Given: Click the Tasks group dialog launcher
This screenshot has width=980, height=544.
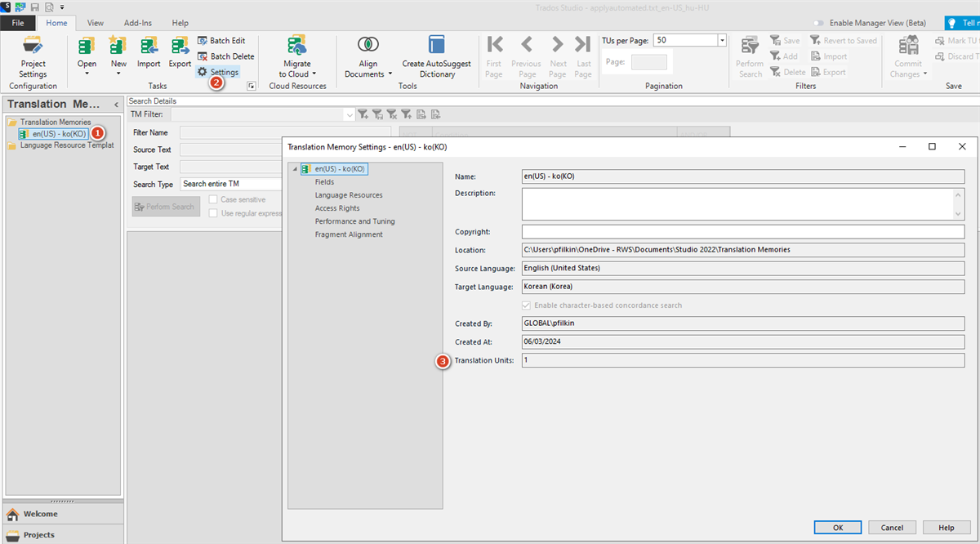Looking at the screenshot, I should click(x=252, y=86).
